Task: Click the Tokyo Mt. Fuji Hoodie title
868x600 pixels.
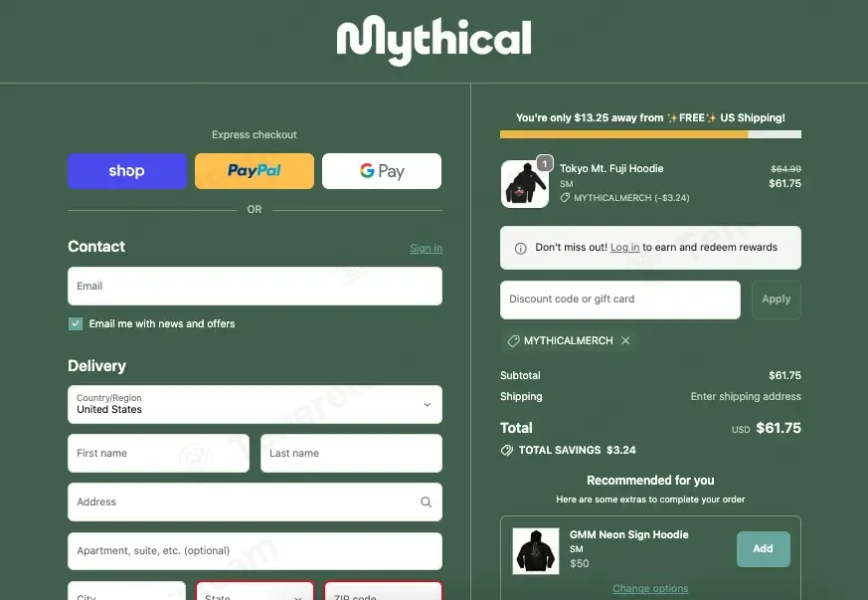Action: (611, 168)
